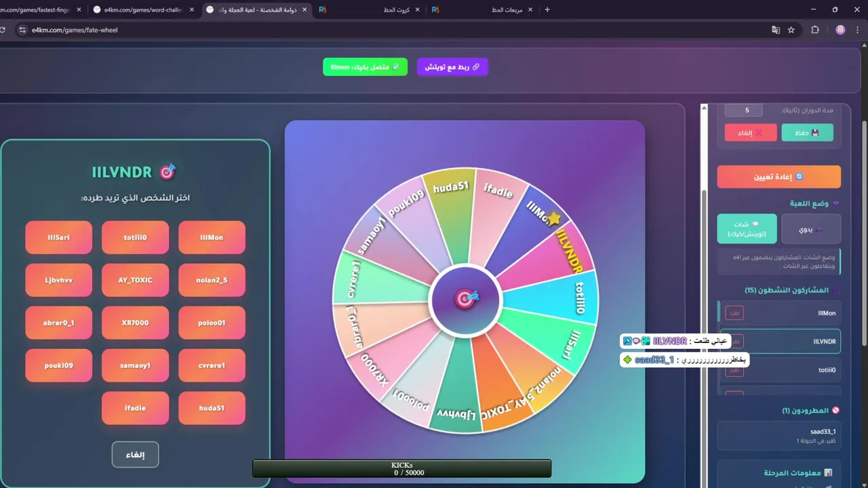Click the ربط مع تويتش button
The width and height of the screenshot is (868, 488).
tap(452, 67)
